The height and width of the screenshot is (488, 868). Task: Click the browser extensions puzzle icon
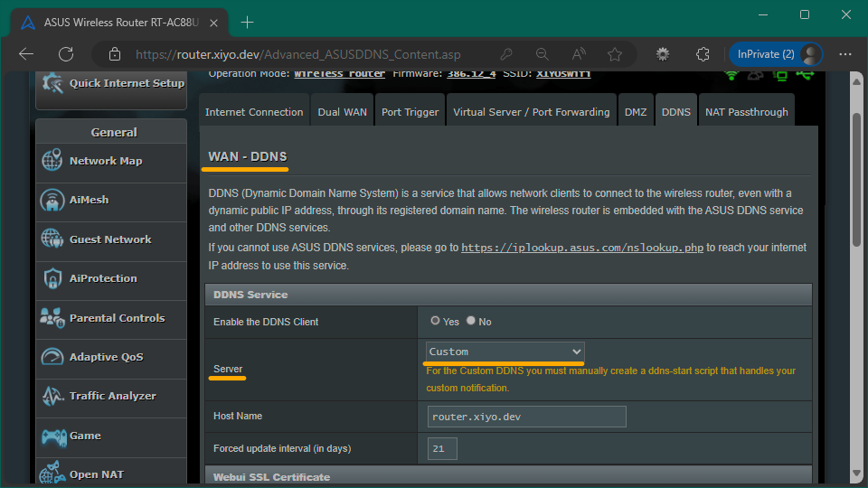click(703, 54)
